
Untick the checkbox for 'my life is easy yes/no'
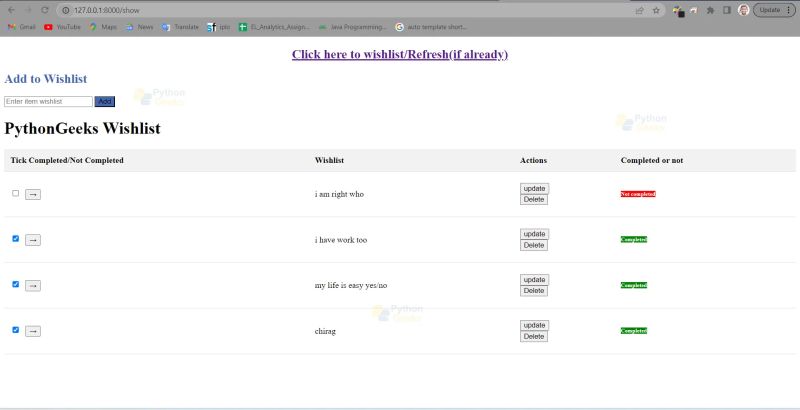tap(15, 284)
